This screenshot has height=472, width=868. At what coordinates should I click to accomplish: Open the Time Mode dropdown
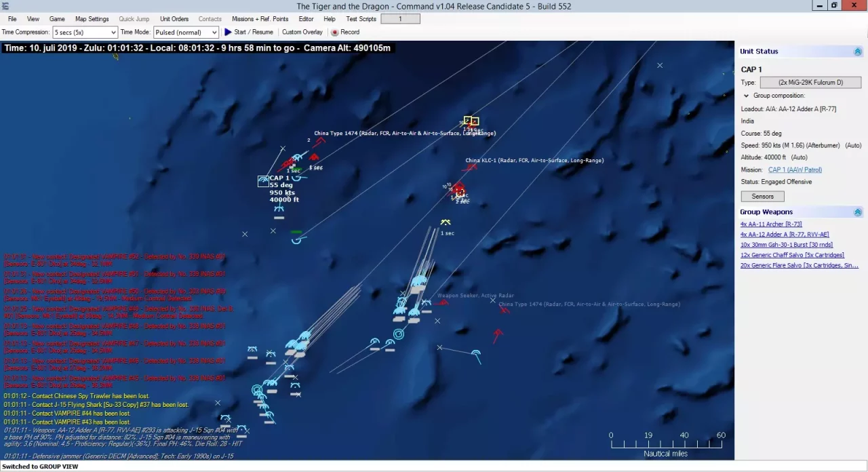[x=214, y=32]
